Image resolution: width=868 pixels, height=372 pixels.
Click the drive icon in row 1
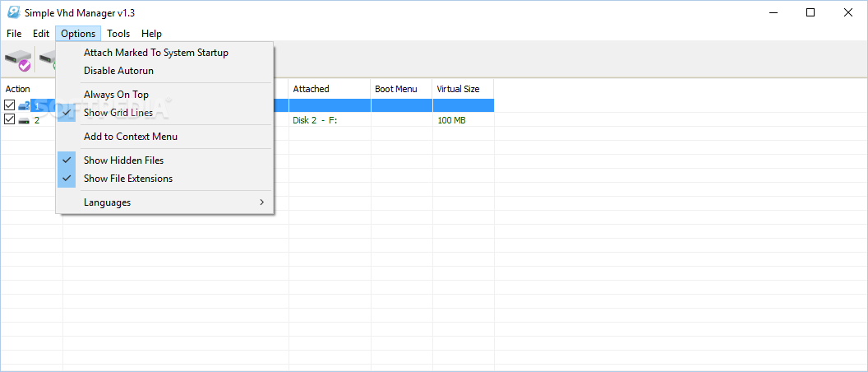click(x=24, y=105)
